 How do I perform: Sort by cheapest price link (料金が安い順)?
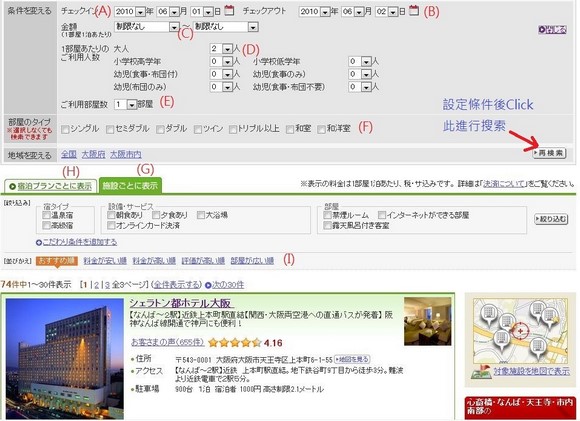point(105,261)
